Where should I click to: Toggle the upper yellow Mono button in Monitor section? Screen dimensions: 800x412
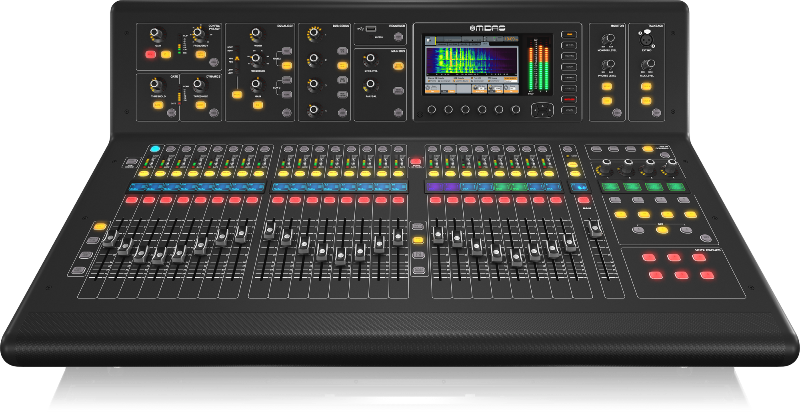(607, 86)
